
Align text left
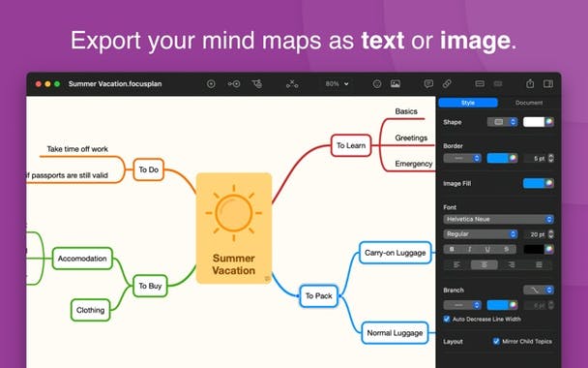tap(456, 264)
